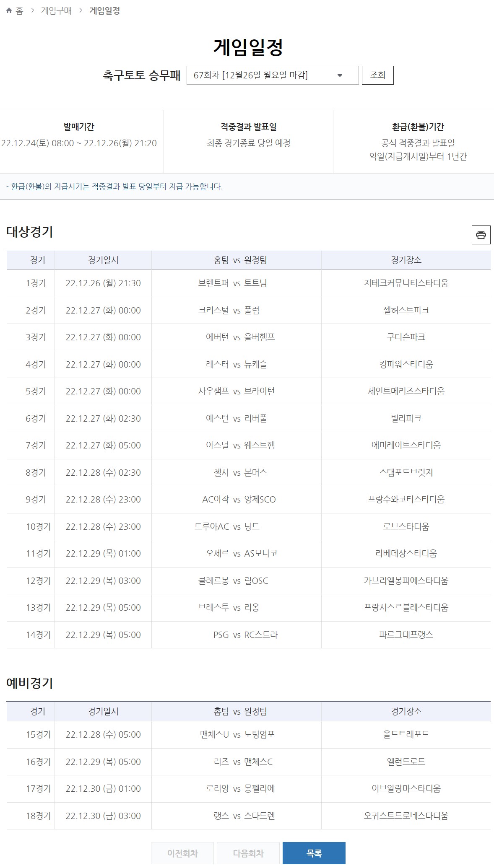Click 맨체스U vs 노팅엄포 reserve match
Screen dimensions: 494x868
coord(237,735)
